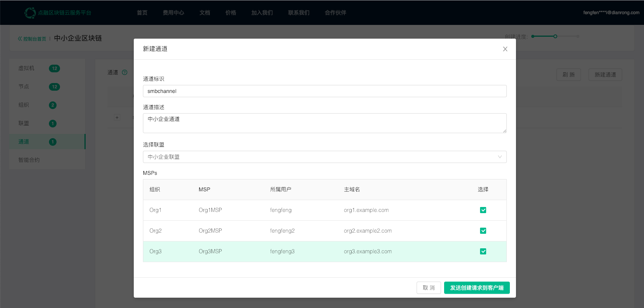Click the 点融区块链云服务平台 logo icon

[30, 13]
